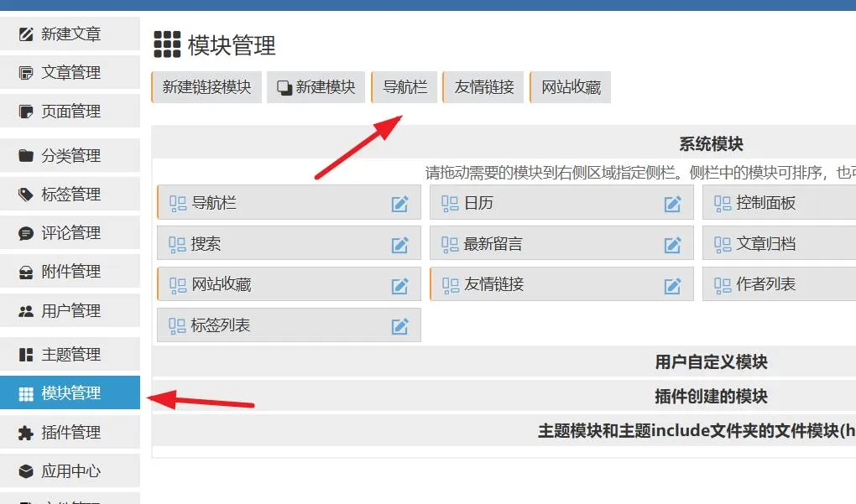
Task: Open 评论管理 from the sidebar menu
Action: 70,233
